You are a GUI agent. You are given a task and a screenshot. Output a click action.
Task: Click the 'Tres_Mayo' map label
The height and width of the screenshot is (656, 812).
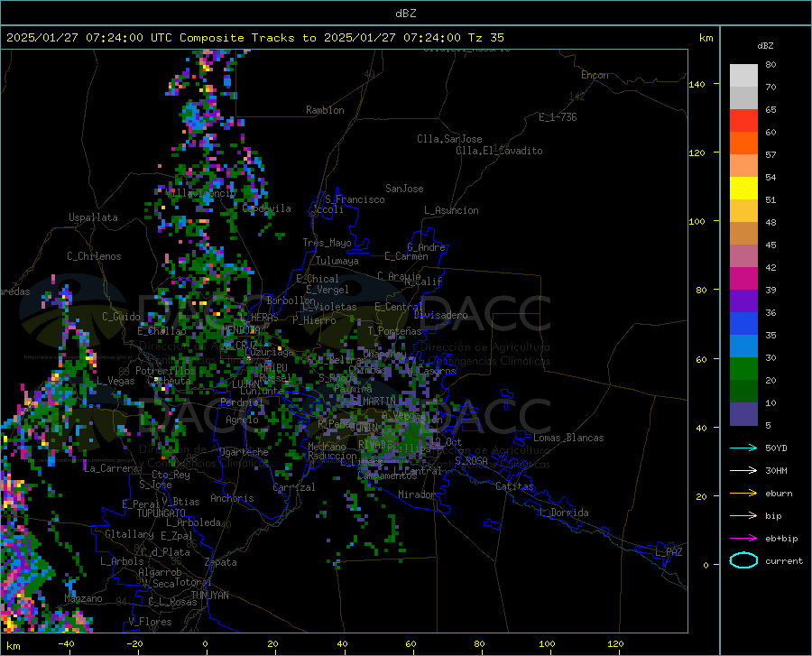[327, 243]
